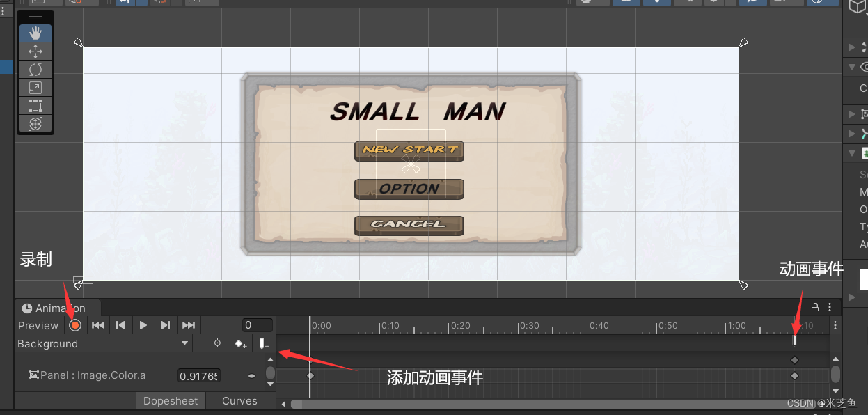868x415 pixels.
Task: Select the summary keyframe near 1:10
Action: 794,360
